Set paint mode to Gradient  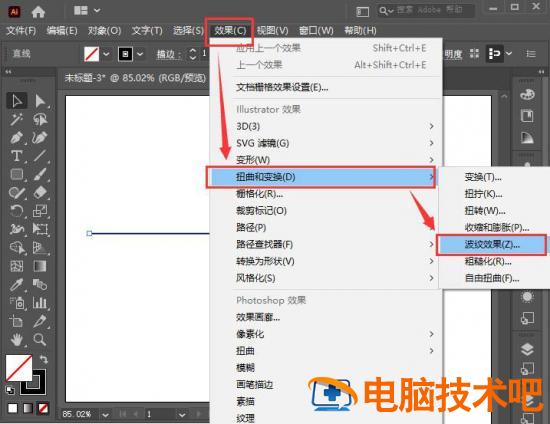(x=27, y=408)
